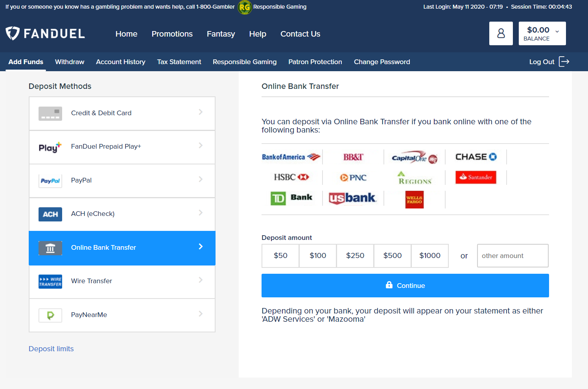Image resolution: width=588 pixels, height=389 pixels.
Task: Open the Patron Protection tab
Action: 315,62
